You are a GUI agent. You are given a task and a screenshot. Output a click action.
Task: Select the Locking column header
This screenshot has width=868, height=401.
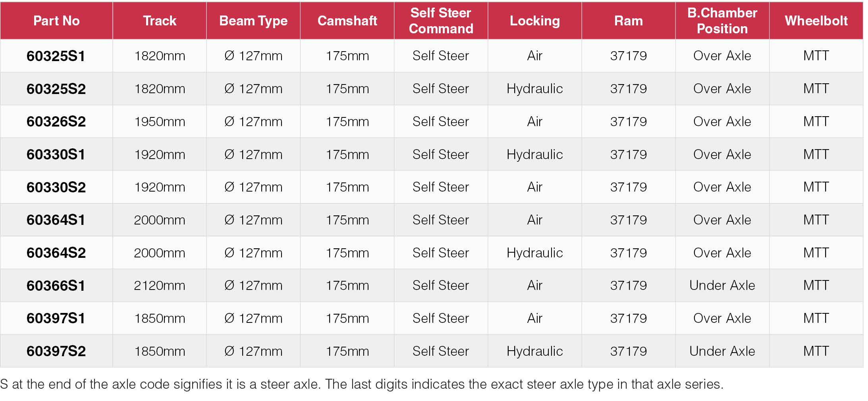pos(534,21)
